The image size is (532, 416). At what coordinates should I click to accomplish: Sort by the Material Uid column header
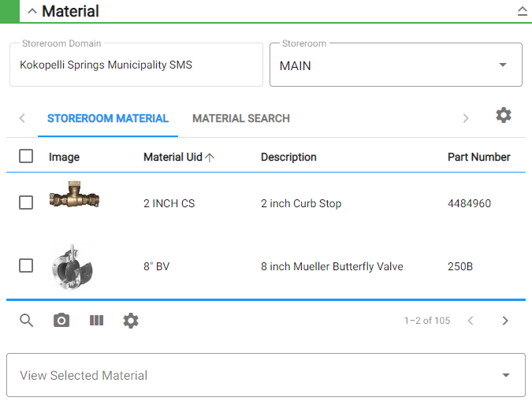tap(173, 158)
